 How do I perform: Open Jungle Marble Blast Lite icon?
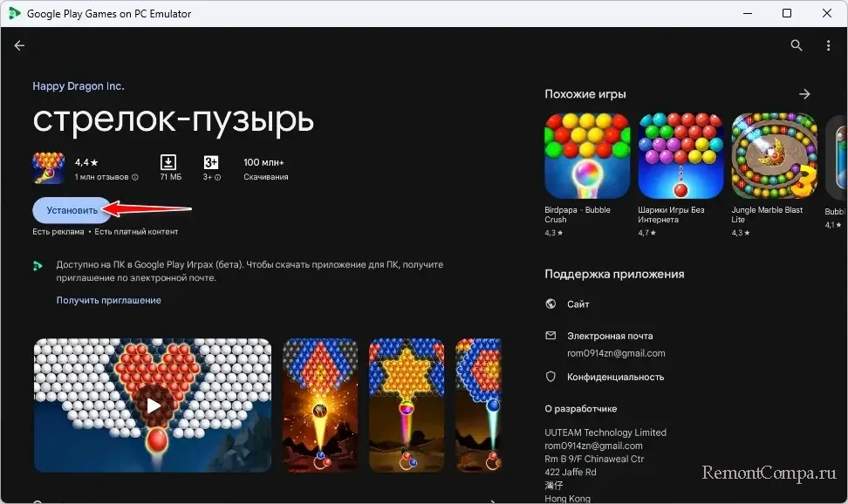773,155
